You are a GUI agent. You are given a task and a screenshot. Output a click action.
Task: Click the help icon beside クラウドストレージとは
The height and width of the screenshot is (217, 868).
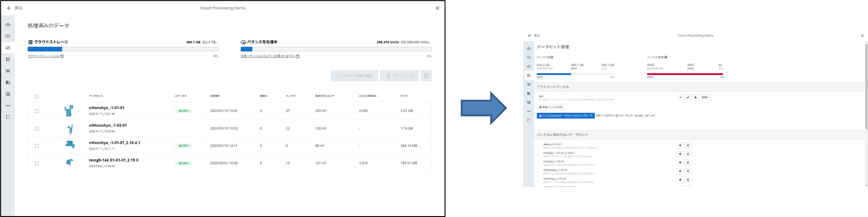(62, 56)
